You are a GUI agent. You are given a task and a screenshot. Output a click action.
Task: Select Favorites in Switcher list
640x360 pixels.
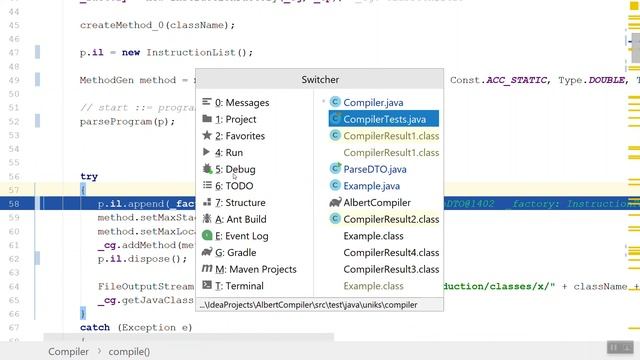pyautogui.click(x=233, y=136)
